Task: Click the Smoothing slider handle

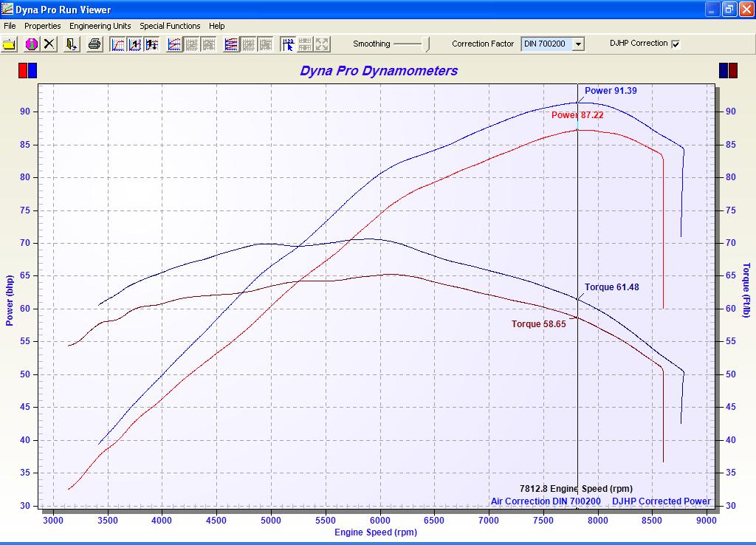Action: click(427, 44)
